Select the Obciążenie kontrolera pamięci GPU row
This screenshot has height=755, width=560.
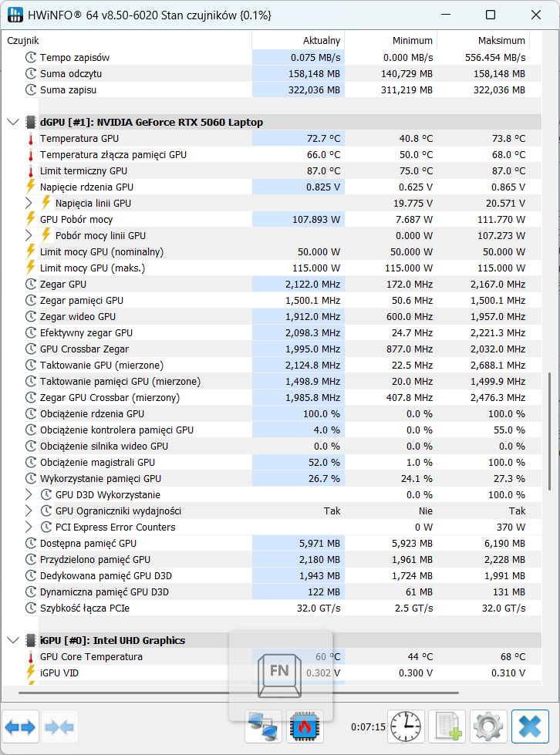(282, 430)
